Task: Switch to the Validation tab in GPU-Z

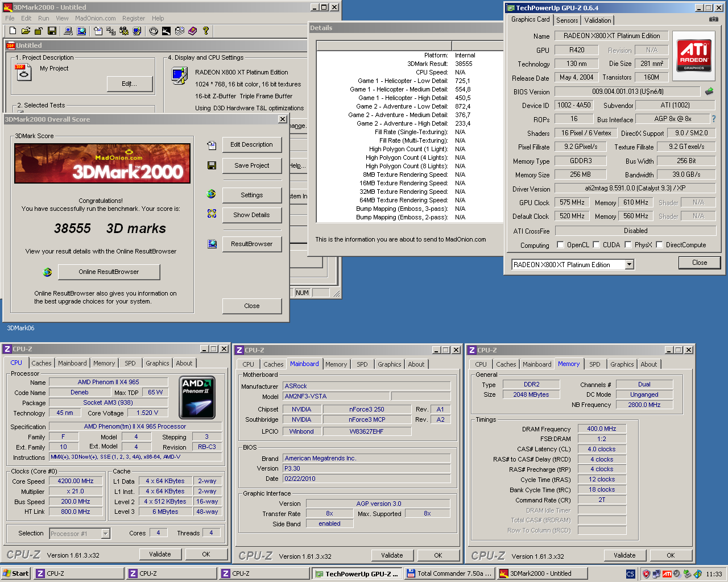Action: 598,20
